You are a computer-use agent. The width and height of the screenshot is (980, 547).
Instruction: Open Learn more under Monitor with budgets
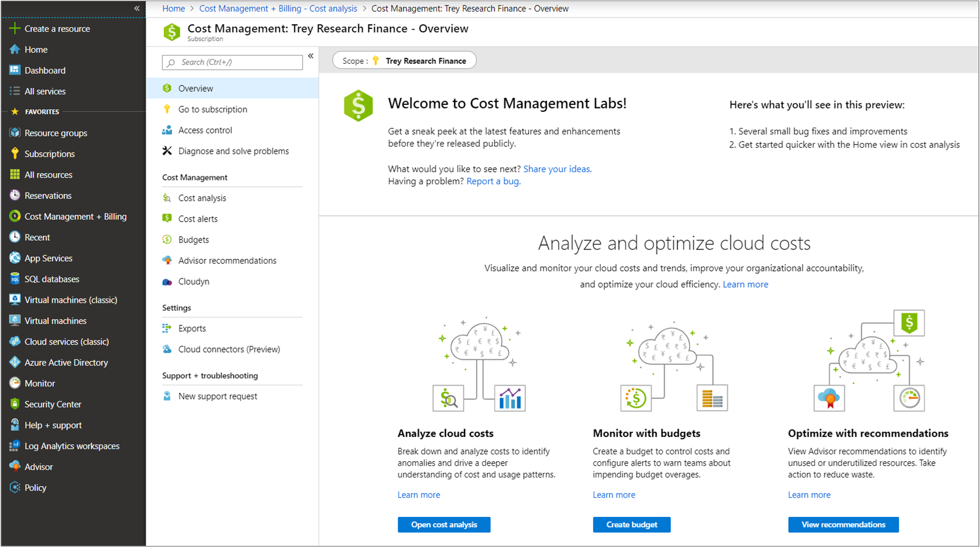[x=614, y=495]
